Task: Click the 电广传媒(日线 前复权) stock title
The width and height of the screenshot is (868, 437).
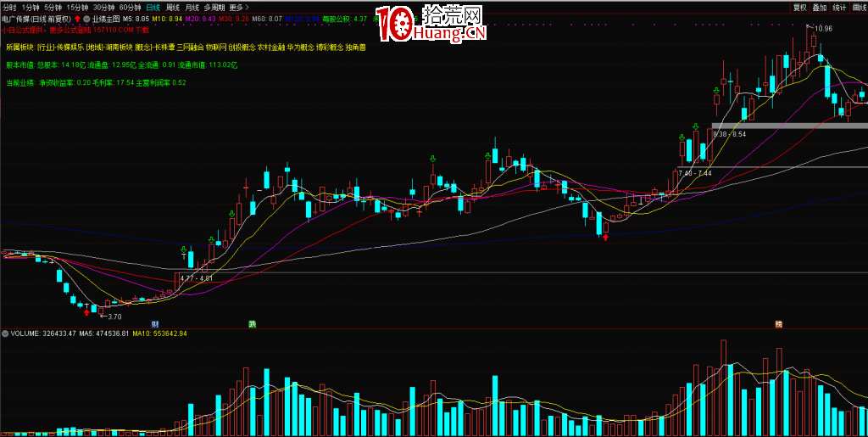Action: [x=36, y=19]
